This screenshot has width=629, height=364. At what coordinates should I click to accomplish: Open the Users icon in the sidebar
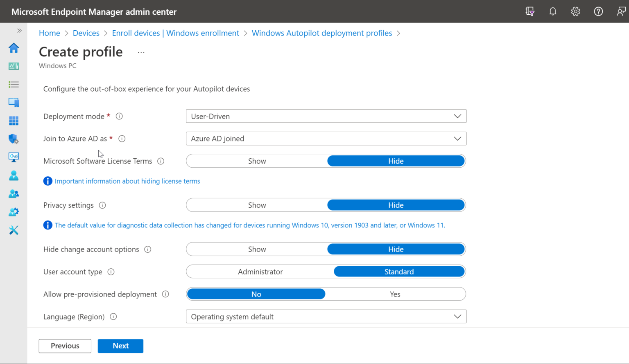(14, 175)
